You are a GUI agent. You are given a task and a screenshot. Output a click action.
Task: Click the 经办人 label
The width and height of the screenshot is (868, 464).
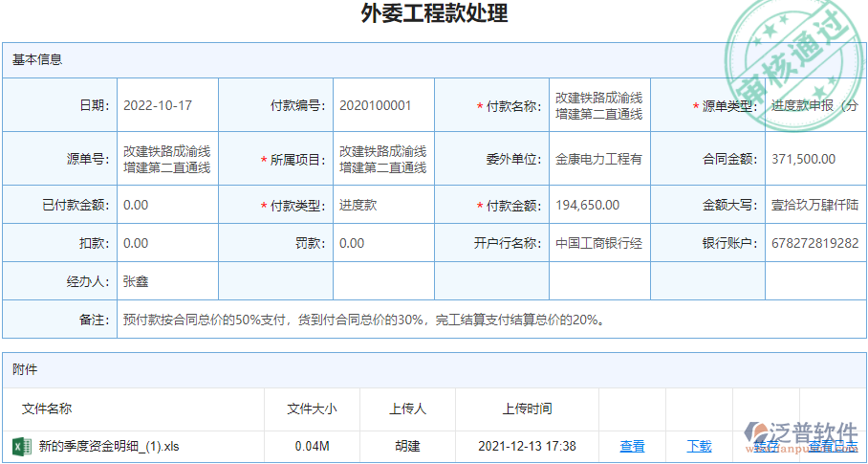[x=90, y=282]
